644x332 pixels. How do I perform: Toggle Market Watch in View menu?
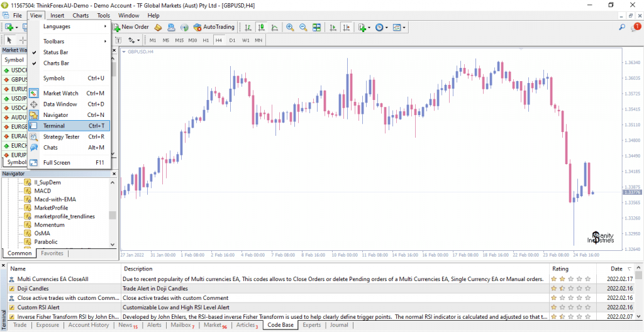(60, 93)
